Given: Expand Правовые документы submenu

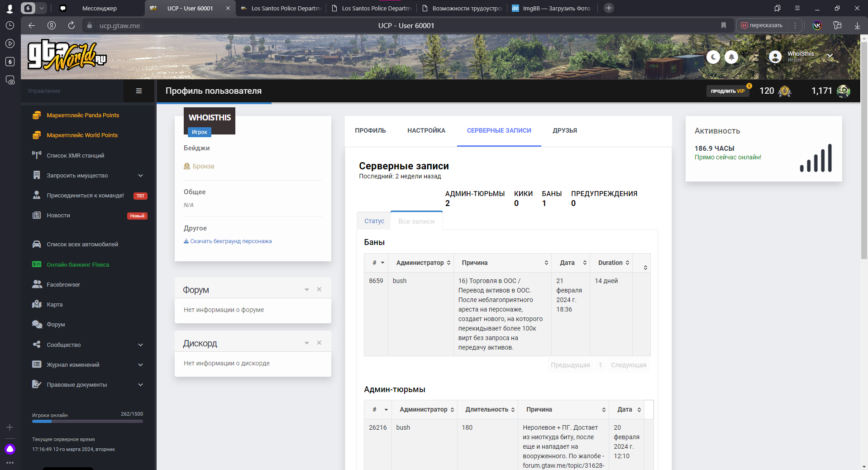Looking at the screenshot, I should coord(88,385).
